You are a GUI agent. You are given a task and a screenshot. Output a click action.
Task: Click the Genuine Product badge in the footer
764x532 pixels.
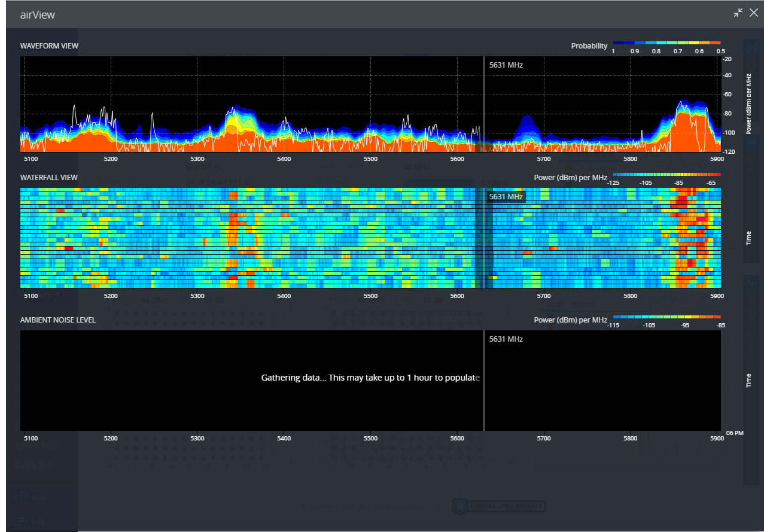coord(498,506)
